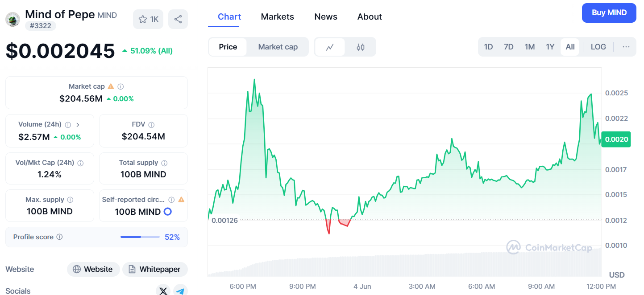Open the Volume (24h) info icon
Image resolution: width=644 pixels, height=295 pixels.
pyautogui.click(x=68, y=125)
